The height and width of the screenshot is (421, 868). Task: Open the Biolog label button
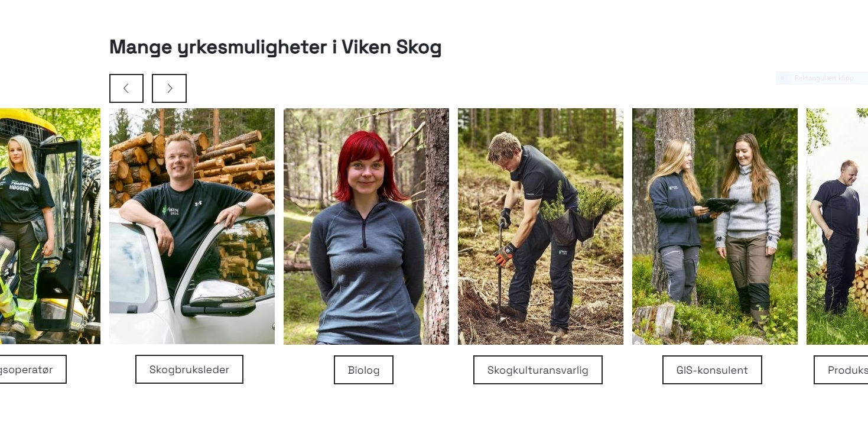363,370
